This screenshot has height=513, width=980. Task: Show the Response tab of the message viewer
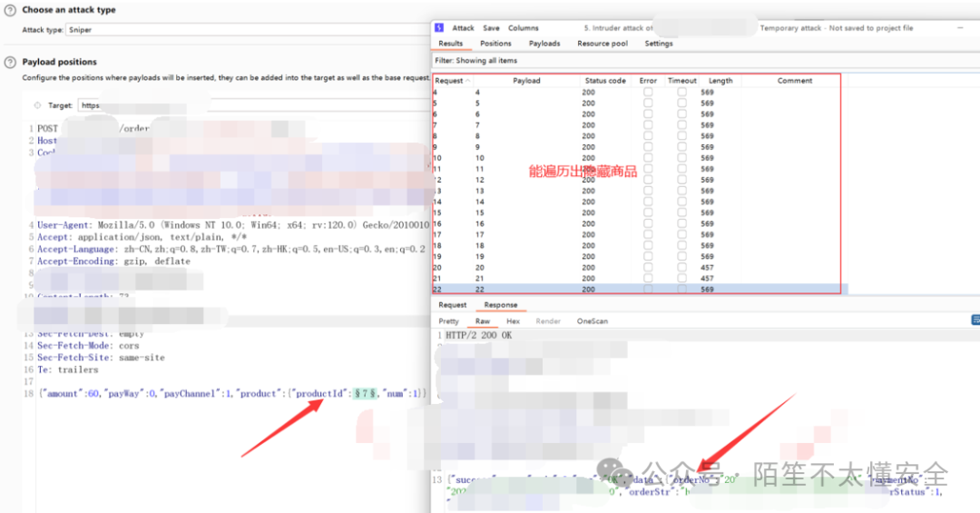coord(501,305)
